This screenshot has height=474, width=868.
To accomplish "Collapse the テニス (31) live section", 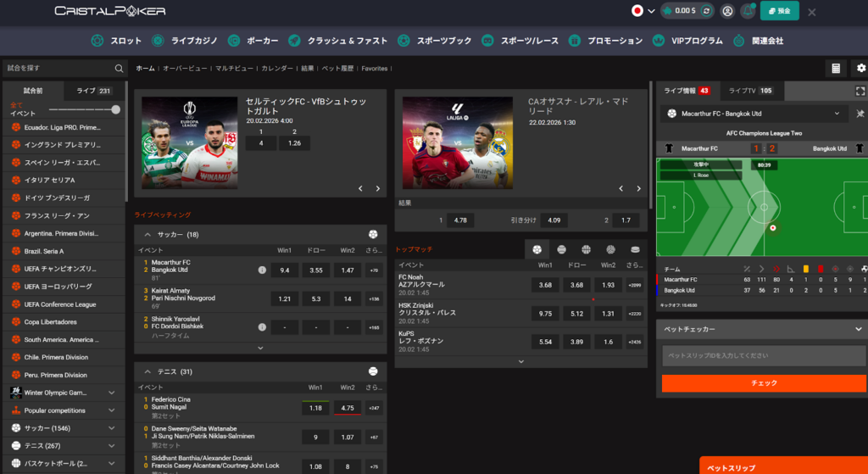I will pyautogui.click(x=147, y=371).
